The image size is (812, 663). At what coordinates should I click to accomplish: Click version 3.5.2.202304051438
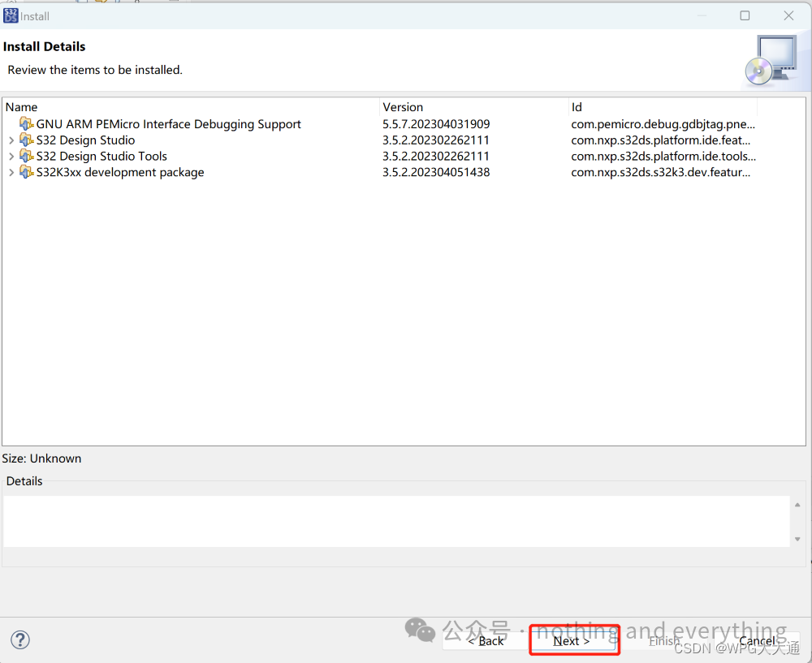pos(436,172)
